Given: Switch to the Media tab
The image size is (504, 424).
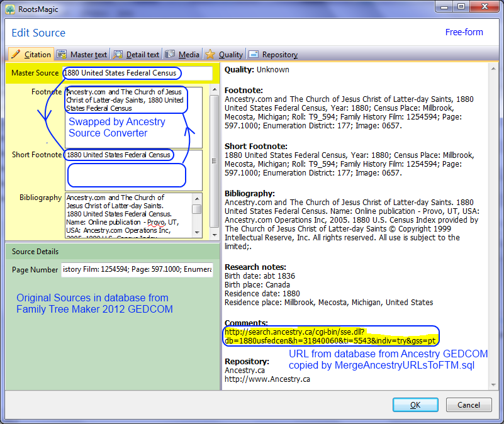Looking at the screenshot, I should pos(182,54).
